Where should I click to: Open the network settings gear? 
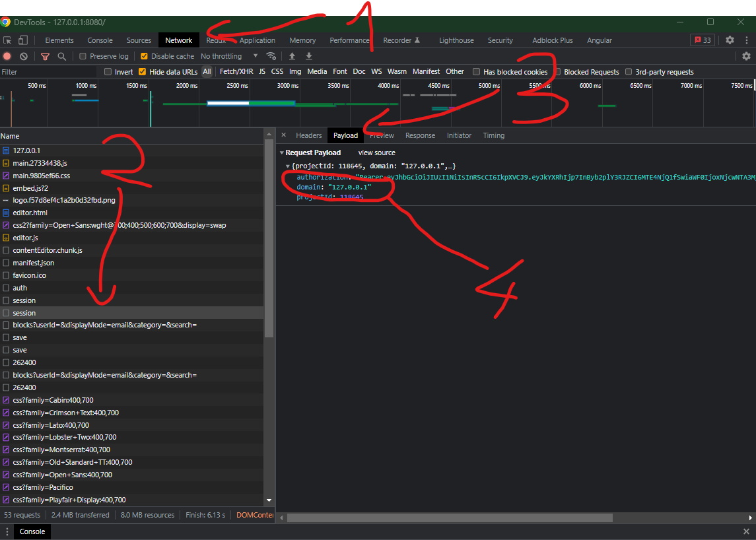coord(745,55)
